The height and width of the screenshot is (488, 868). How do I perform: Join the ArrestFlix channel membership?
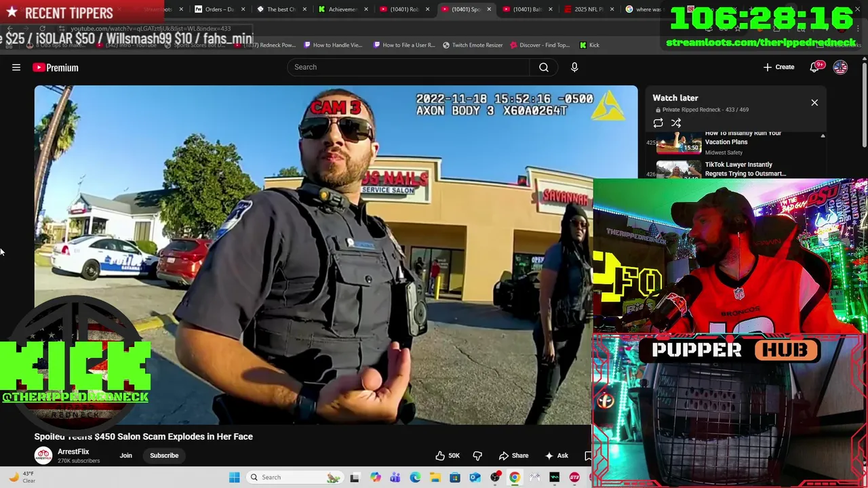coord(126,455)
